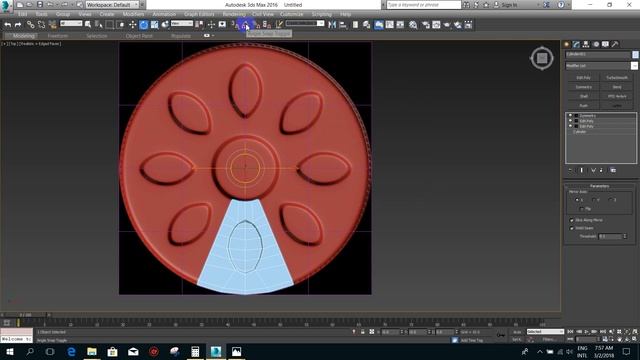Toggle bulb of lower Edit Poly modifier

pyautogui.click(x=570, y=126)
